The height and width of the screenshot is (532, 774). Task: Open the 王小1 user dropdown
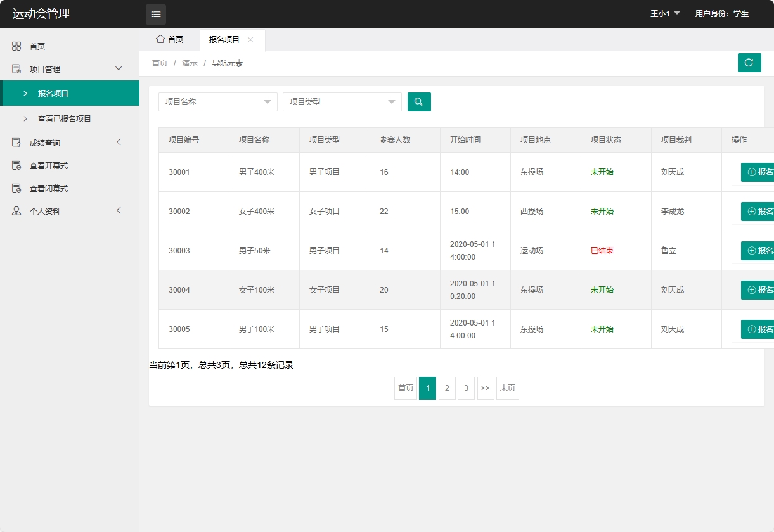pos(664,13)
